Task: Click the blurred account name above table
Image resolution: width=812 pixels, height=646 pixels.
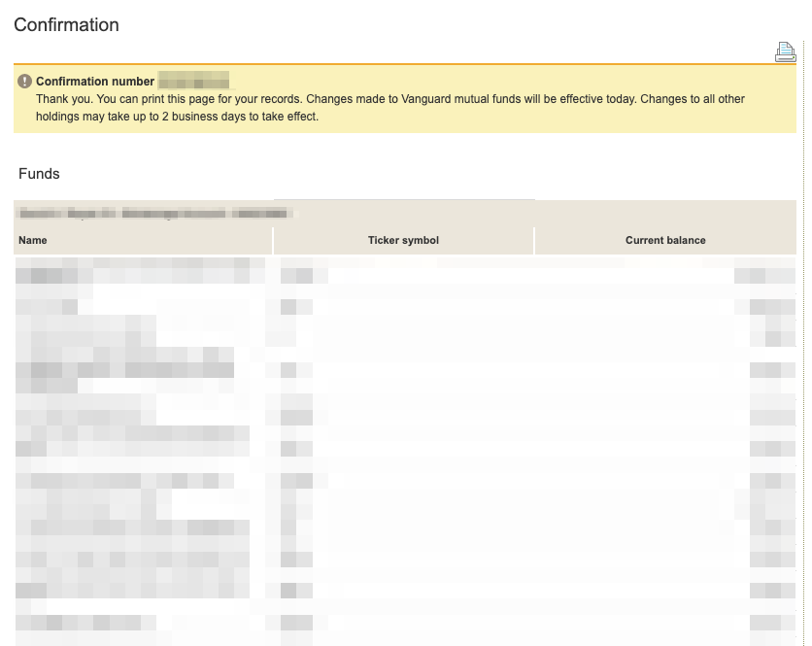Action: coord(155,212)
